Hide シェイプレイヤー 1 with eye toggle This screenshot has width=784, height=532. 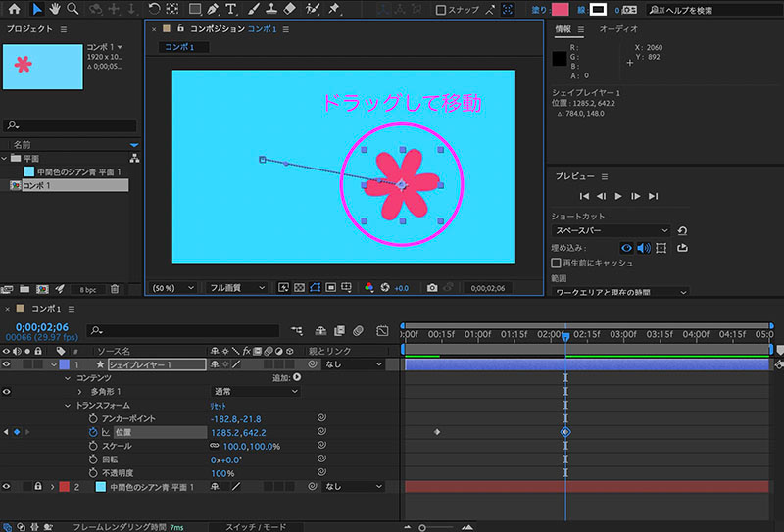click(x=6, y=364)
